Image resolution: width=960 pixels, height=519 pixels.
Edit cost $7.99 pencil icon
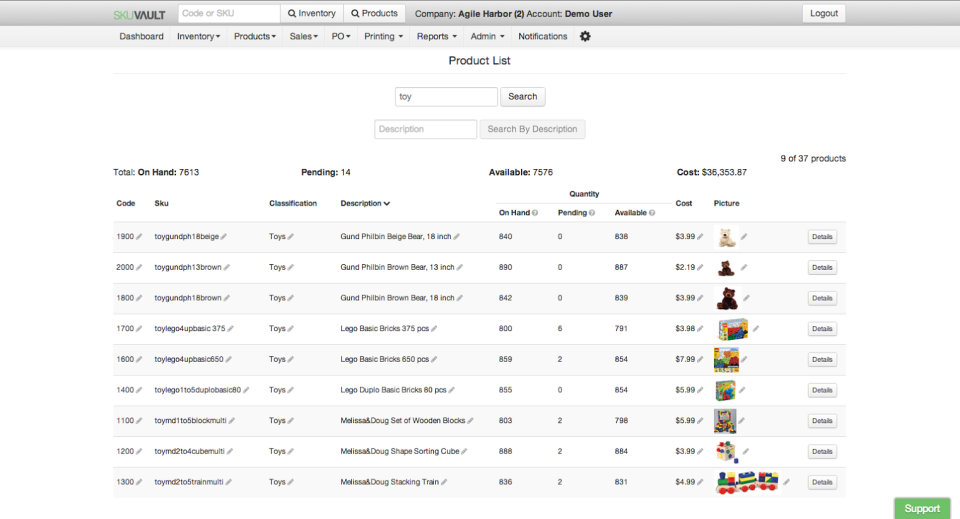point(700,359)
